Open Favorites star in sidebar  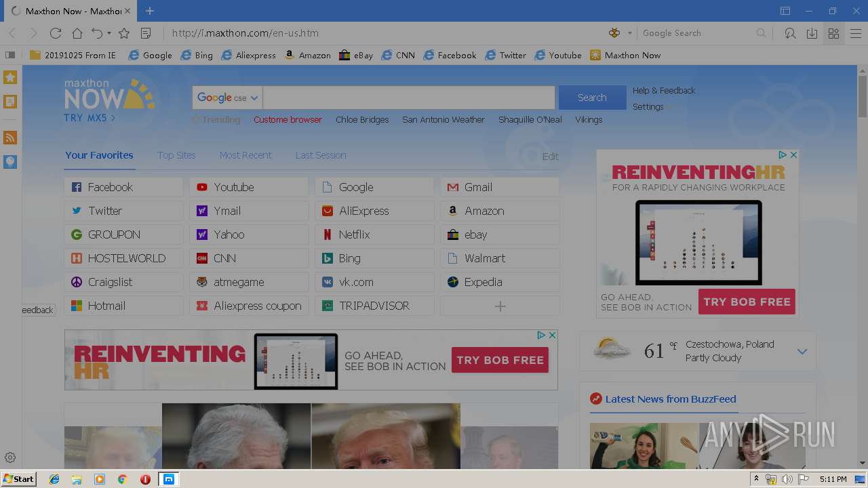pyautogui.click(x=10, y=77)
